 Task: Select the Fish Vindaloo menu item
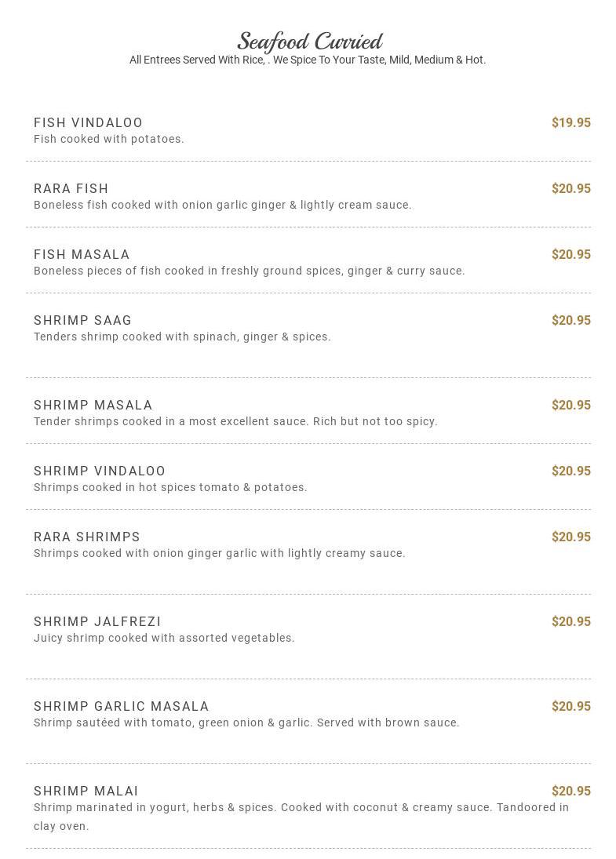89,123
